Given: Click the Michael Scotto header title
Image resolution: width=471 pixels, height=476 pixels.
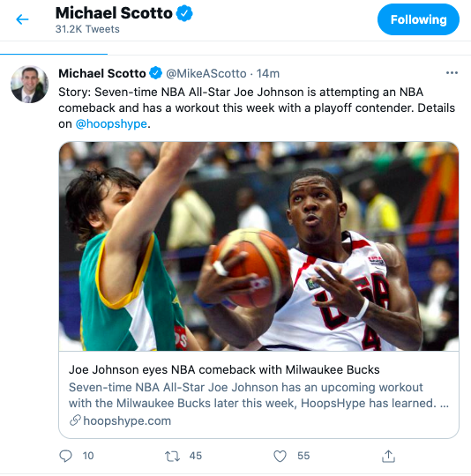Looking at the screenshot, I should point(114,13).
